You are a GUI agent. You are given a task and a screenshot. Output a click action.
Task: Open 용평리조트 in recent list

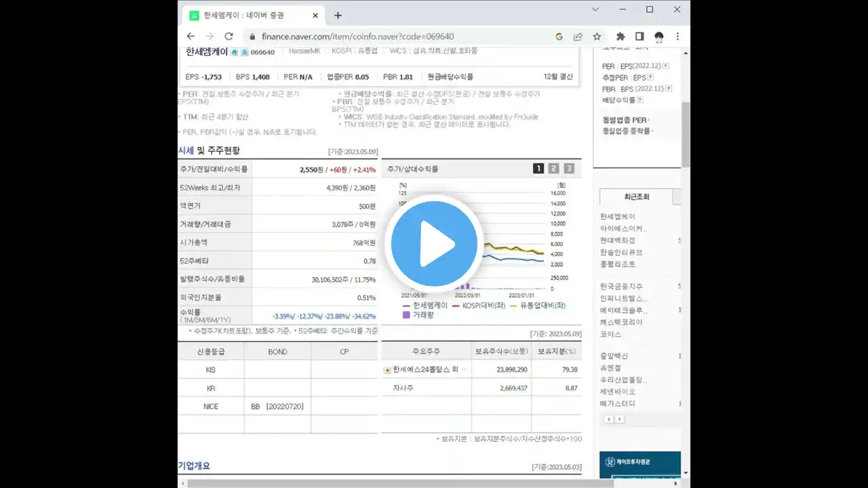(618, 264)
